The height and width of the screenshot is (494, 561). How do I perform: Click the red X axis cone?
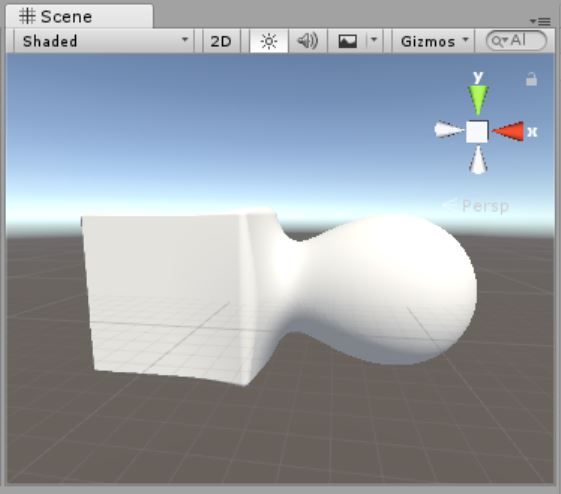click(508, 132)
